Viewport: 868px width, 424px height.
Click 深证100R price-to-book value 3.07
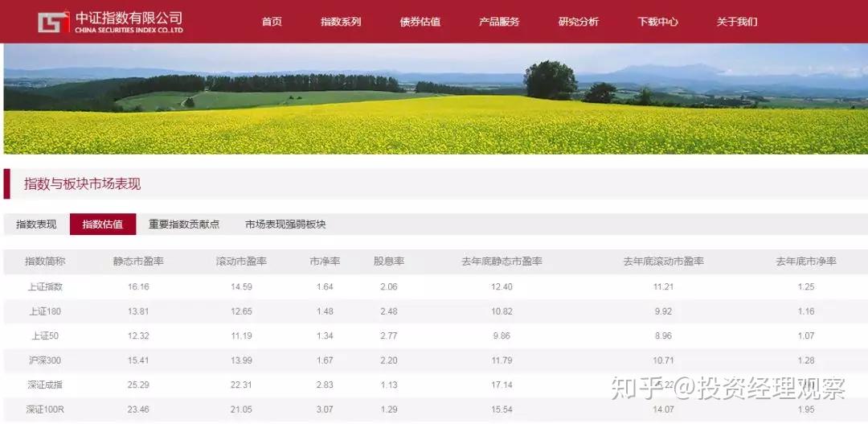pyautogui.click(x=325, y=410)
